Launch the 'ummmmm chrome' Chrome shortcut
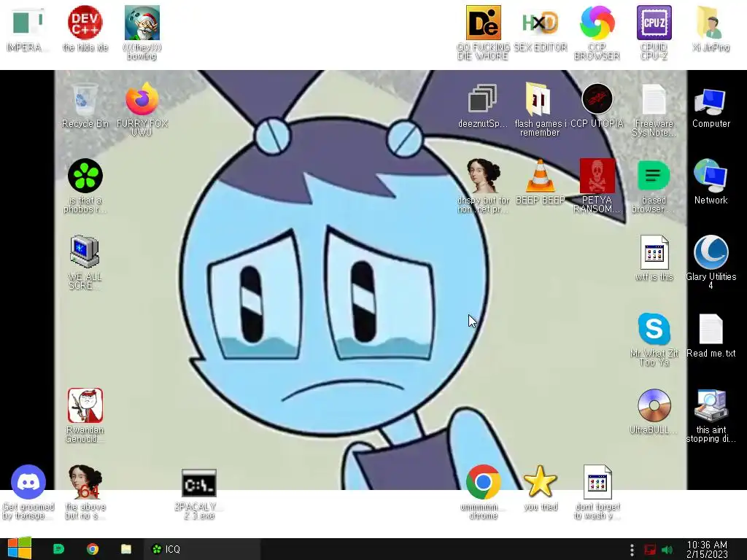Image resolution: width=747 pixels, height=560 pixels. tap(483, 482)
